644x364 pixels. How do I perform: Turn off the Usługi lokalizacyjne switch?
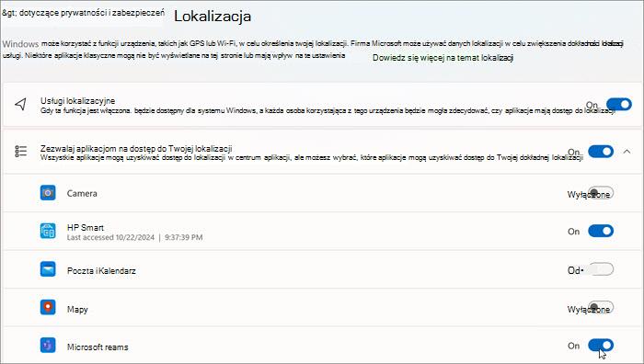pyautogui.click(x=619, y=104)
